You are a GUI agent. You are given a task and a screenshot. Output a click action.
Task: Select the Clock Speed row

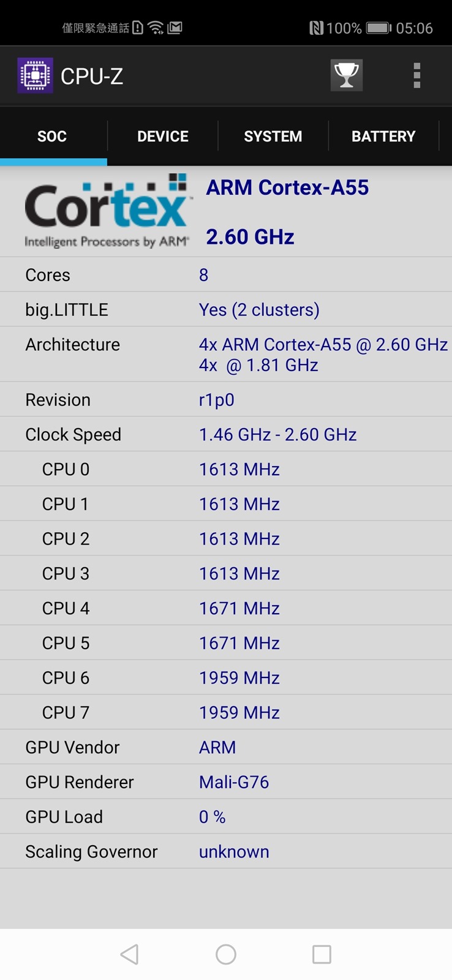[x=226, y=434]
